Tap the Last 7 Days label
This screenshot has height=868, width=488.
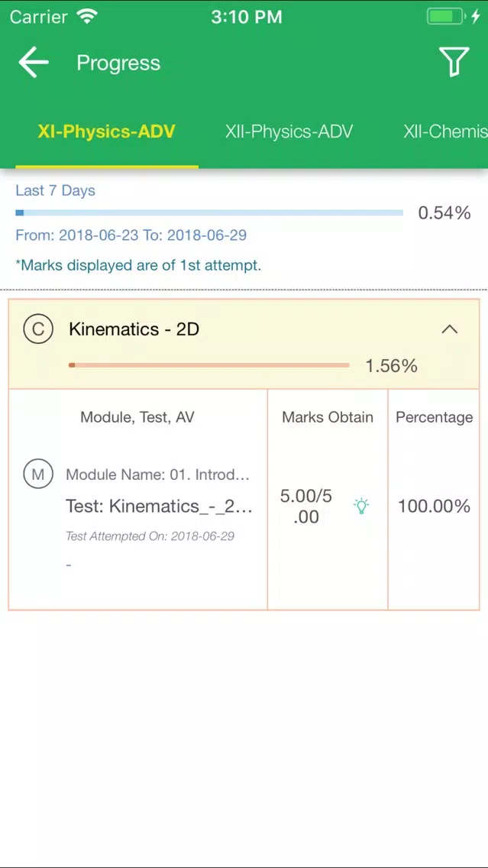pos(55,190)
